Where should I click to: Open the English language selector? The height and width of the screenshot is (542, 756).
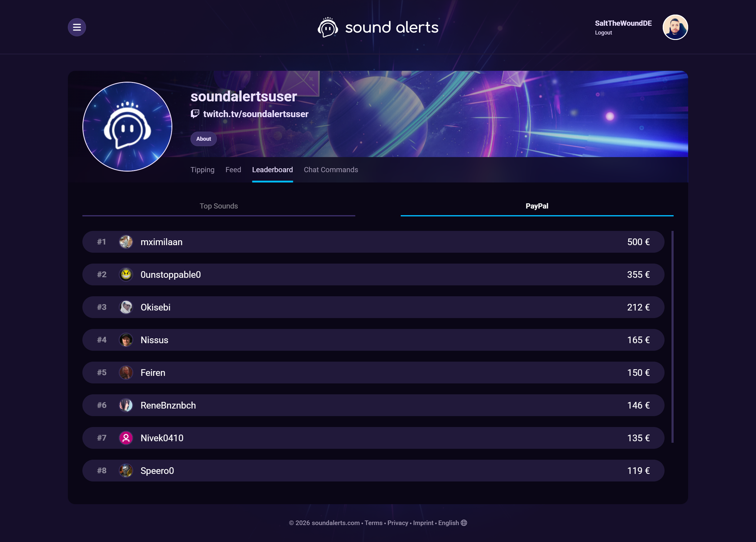pyautogui.click(x=448, y=523)
